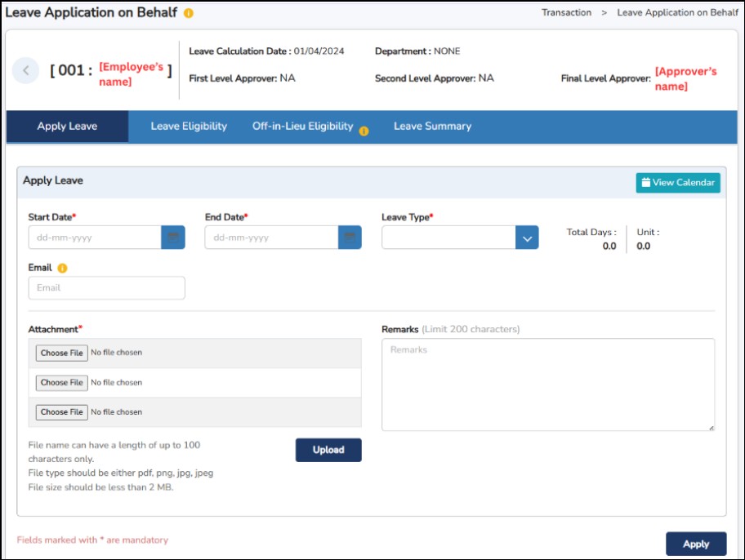Screen dimensions: 745x560
Task: Focus the Start Date input field
Action: pos(95,238)
